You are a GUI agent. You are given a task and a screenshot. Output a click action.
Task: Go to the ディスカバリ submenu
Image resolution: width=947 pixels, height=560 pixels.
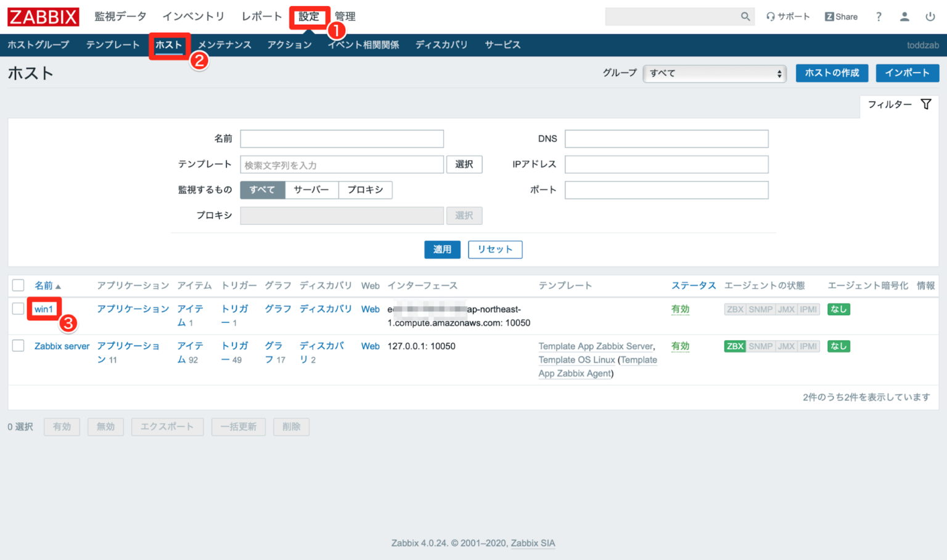click(x=441, y=45)
